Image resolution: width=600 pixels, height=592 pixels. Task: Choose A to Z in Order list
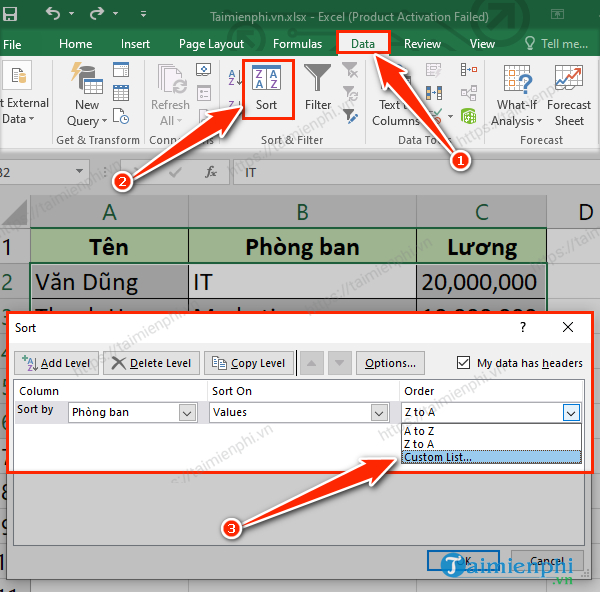(491, 431)
